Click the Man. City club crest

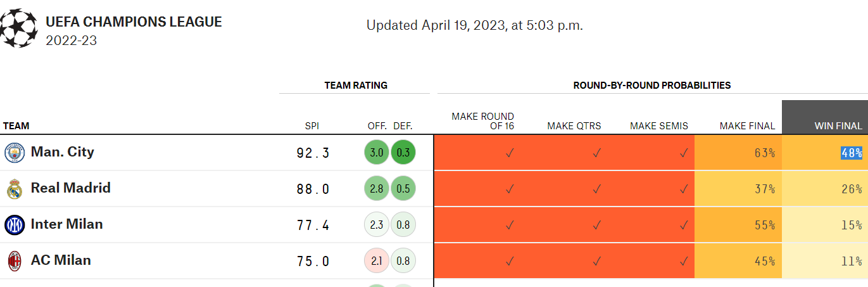pyautogui.click(x=14, y=153)
